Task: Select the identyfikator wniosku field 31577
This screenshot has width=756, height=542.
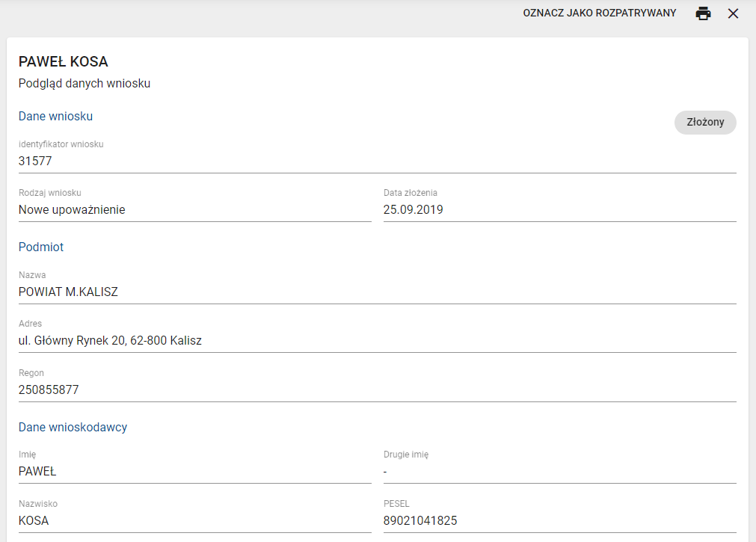Action: [377, 161]
